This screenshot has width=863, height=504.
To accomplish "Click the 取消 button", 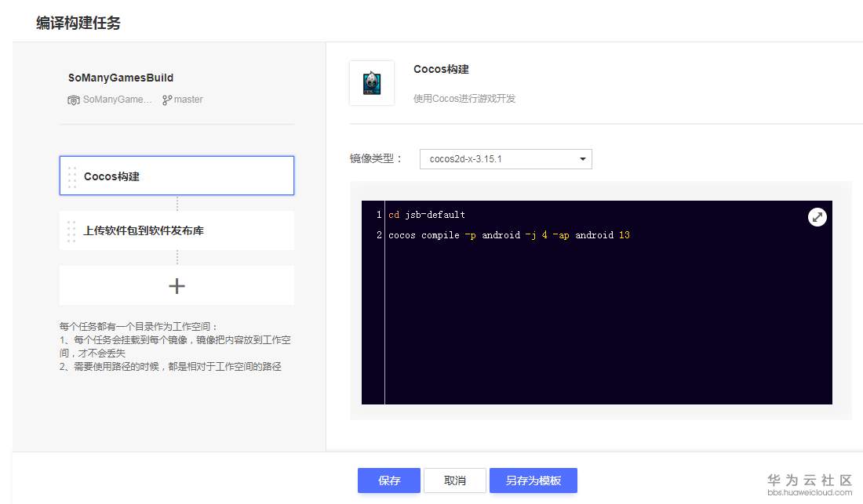I will [454, 480].
